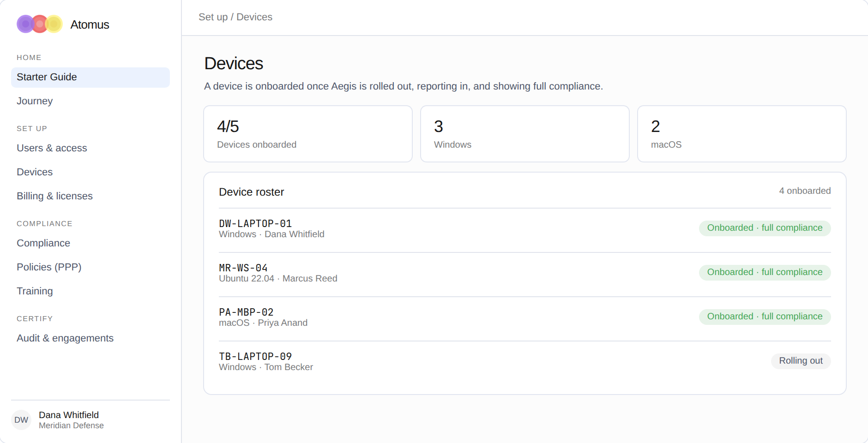Screen dimensions: 868x443
Task: Click the DW user avatar
Action: click(21, 420)
